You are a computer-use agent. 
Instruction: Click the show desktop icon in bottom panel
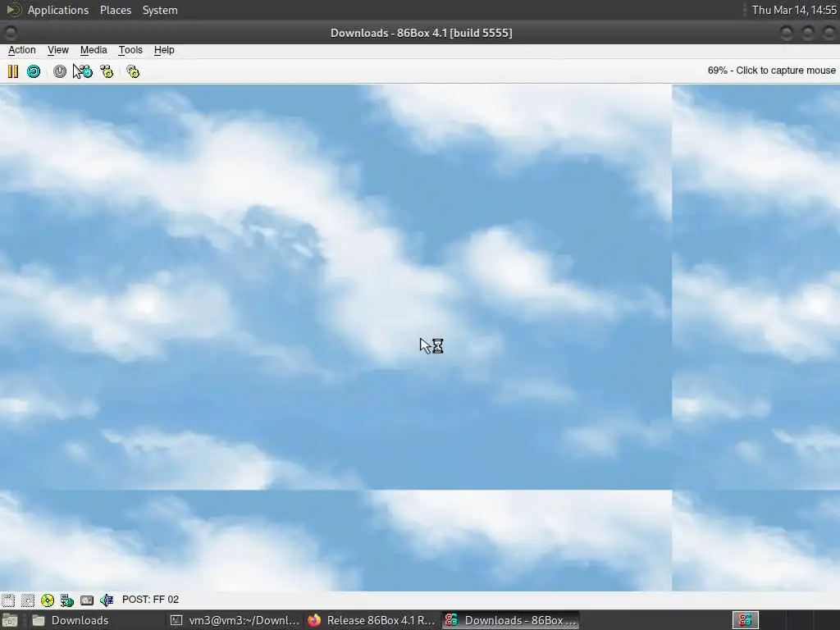click(10, 620)
